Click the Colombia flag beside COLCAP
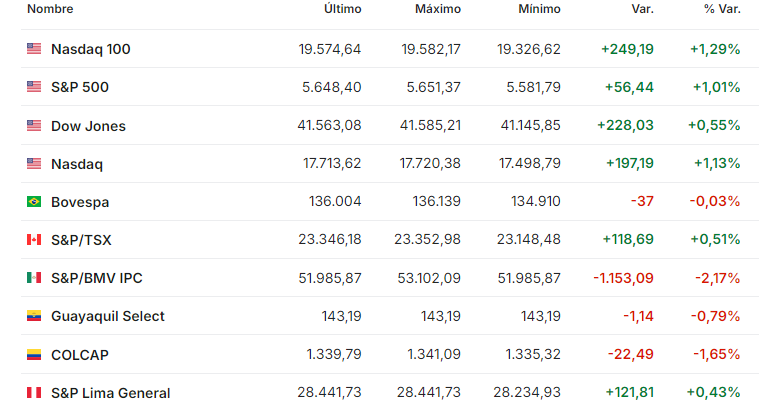This screenshot has height=402, width=759. click(x=34, y=355)
